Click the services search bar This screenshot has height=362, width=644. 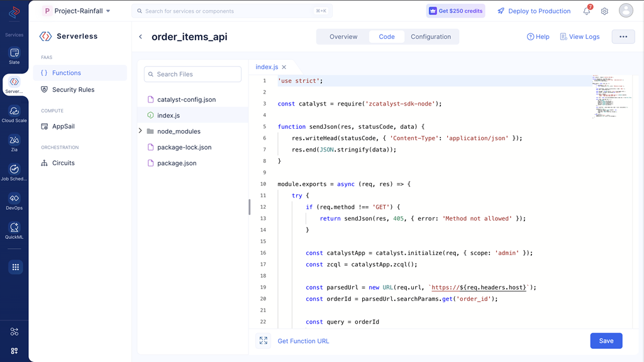point(232,11)
